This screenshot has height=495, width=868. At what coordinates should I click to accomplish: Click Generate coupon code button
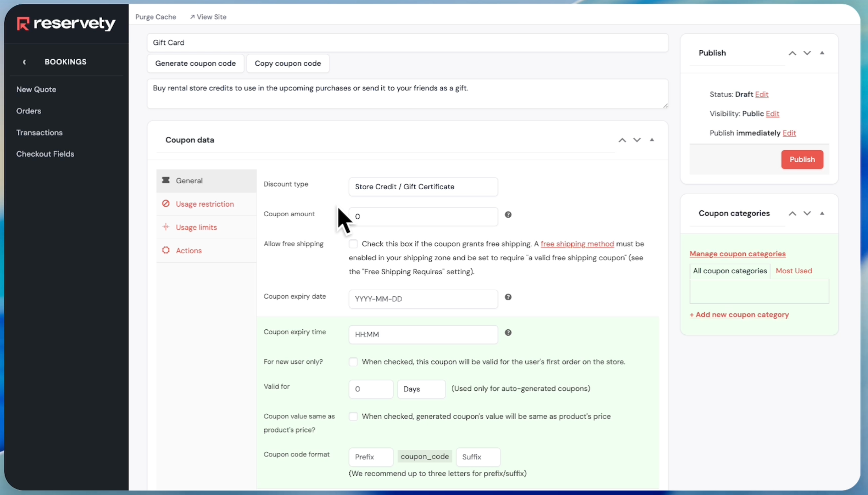pyautogui.click(x=195, y=64)
